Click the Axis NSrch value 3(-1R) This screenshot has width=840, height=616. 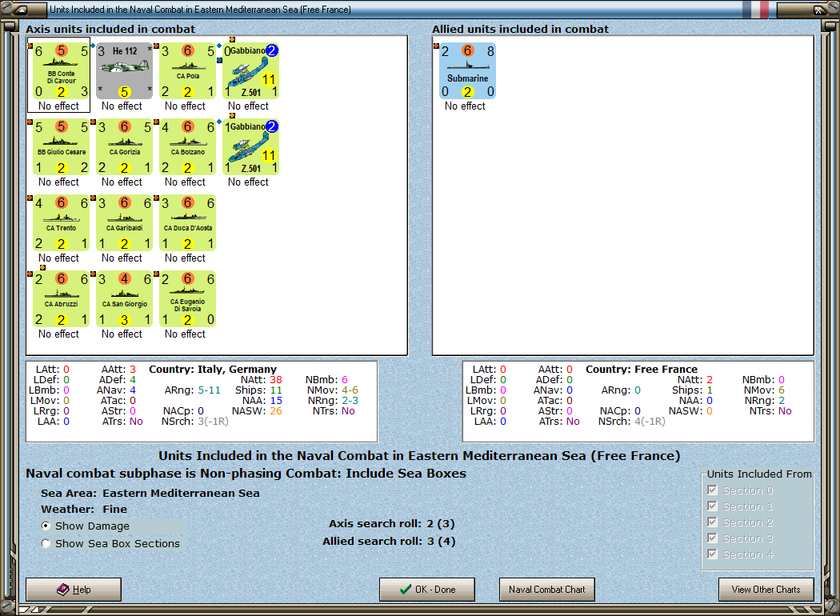point(214,422)
